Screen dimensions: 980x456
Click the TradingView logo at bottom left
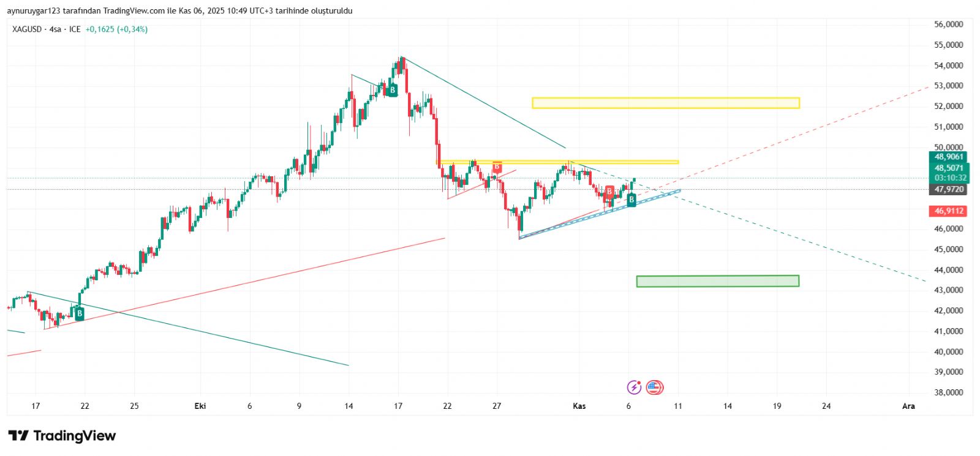[x=62, y=436]
